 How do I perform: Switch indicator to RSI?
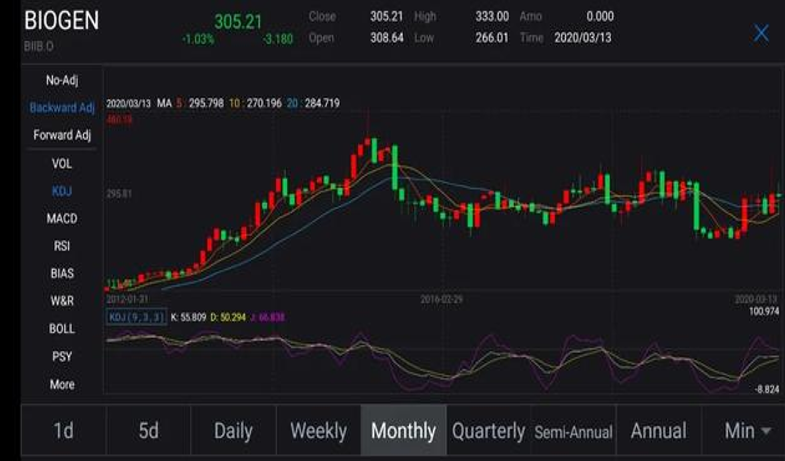pyautogui.click(x=62, y=246)
